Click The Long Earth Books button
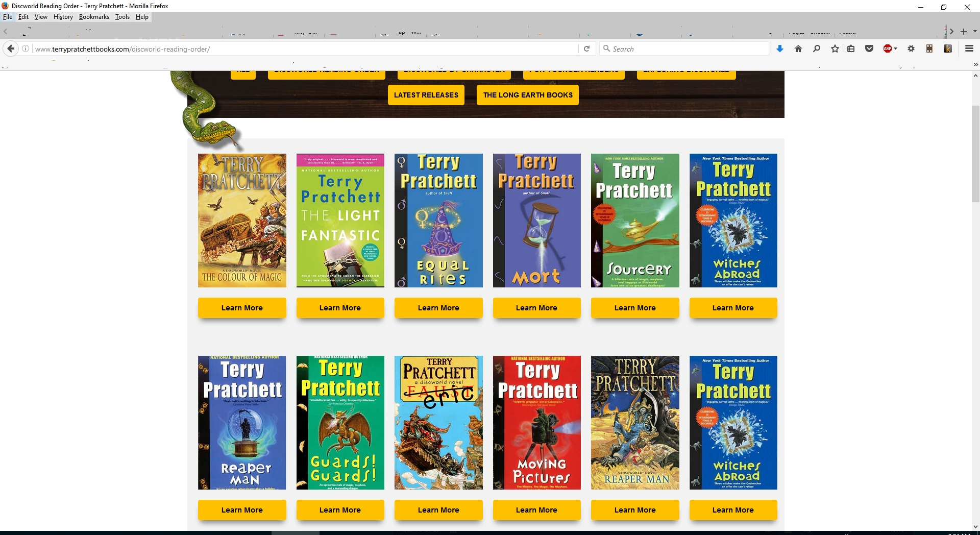 (528, 95)
